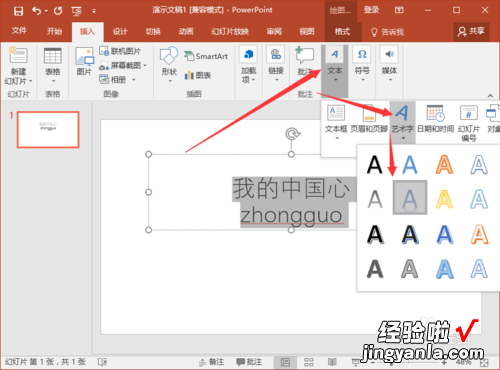This screenshot has width=500, height=370.
Task: Open the 文件 menu
Action: [19, 31]
